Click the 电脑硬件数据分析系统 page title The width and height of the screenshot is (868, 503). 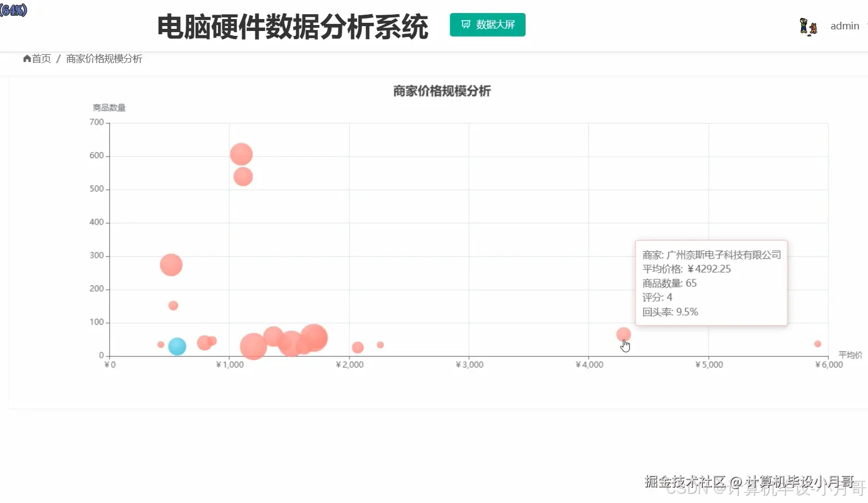293,27
